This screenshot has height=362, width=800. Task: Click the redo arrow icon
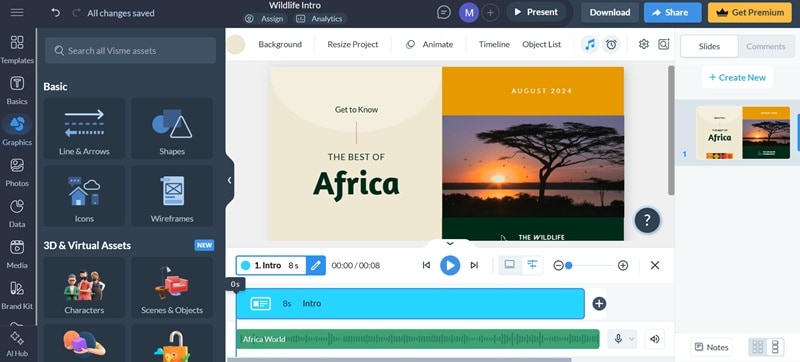tap(76, 13)
